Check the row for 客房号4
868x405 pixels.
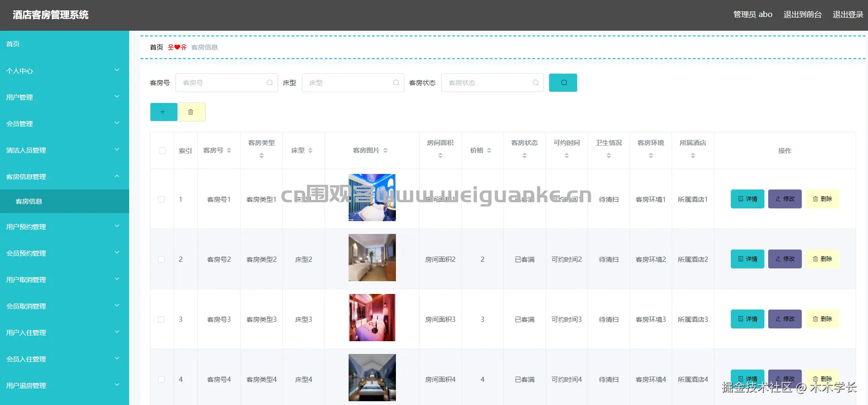pyautogui.click(x=161, y=379)
